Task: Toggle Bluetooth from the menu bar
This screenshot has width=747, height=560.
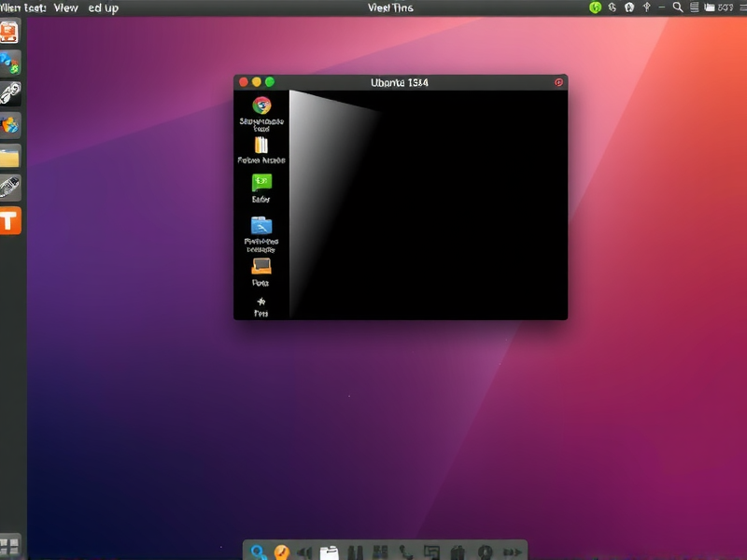Action: pyautogui.click(x=646, y=7)
